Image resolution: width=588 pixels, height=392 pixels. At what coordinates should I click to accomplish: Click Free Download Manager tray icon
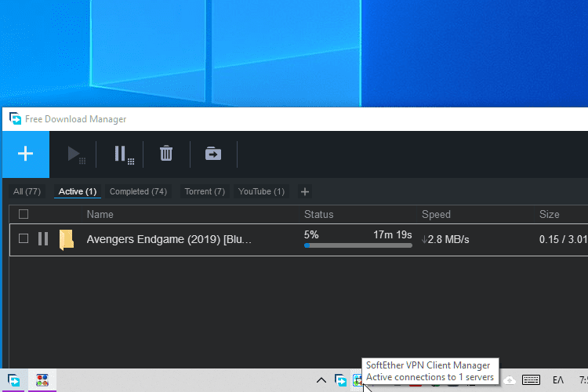(340, 380)
